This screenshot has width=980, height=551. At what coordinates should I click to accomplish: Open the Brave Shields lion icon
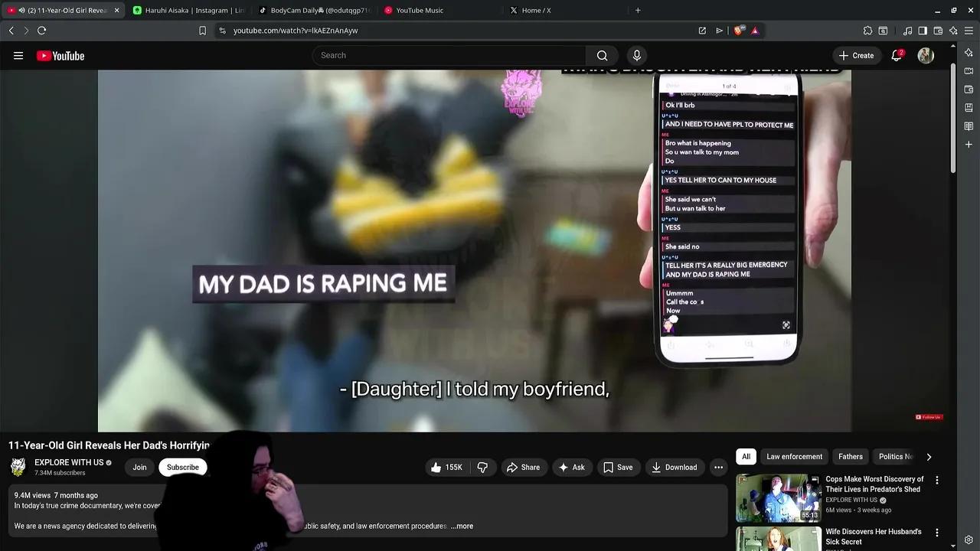739,31
